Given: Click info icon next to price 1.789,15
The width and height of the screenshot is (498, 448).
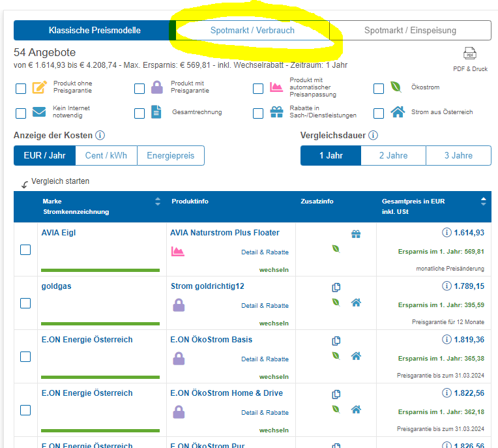Looking at the screenshot, I should pos(447,286).
